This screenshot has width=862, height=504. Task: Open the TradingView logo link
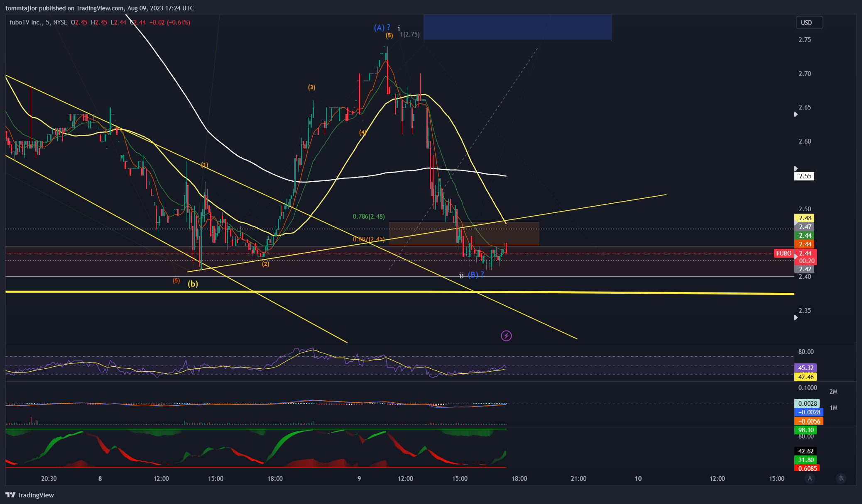pos(30,495)
